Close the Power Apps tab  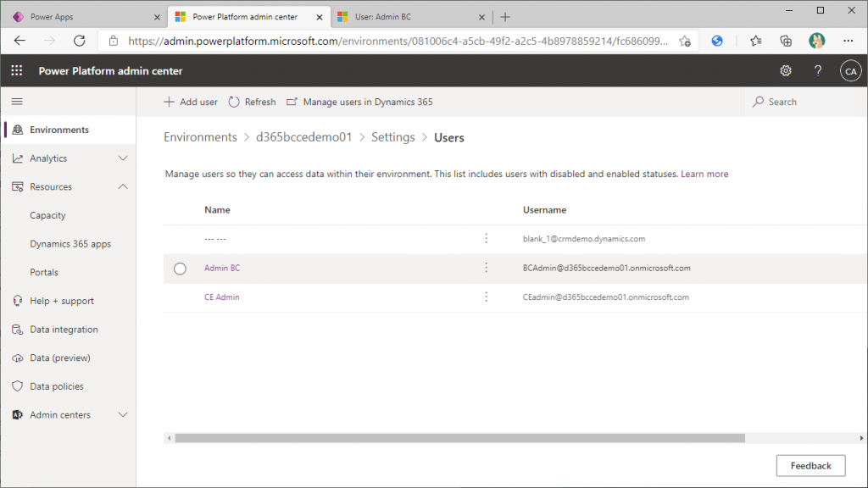157,17
